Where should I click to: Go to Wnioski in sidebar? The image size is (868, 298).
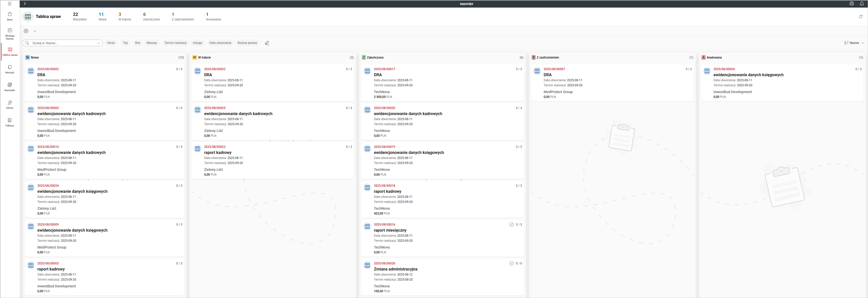[x=10, y=69]
